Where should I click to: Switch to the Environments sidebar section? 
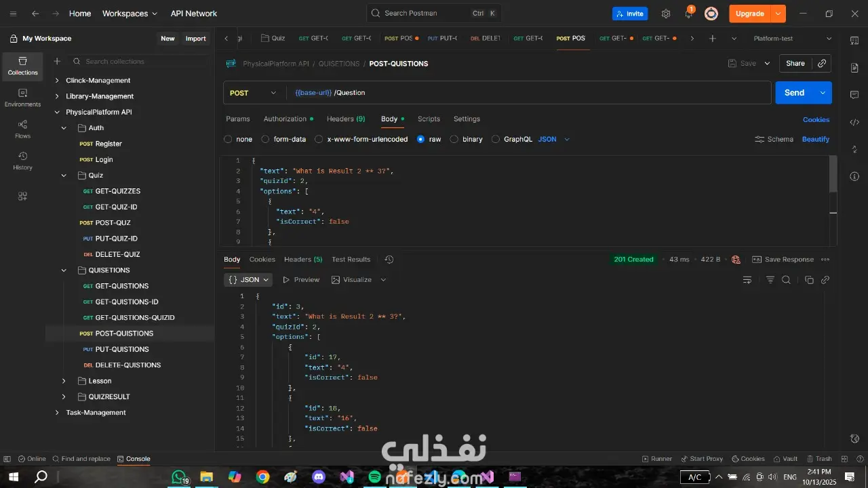[x=22, y=98]
